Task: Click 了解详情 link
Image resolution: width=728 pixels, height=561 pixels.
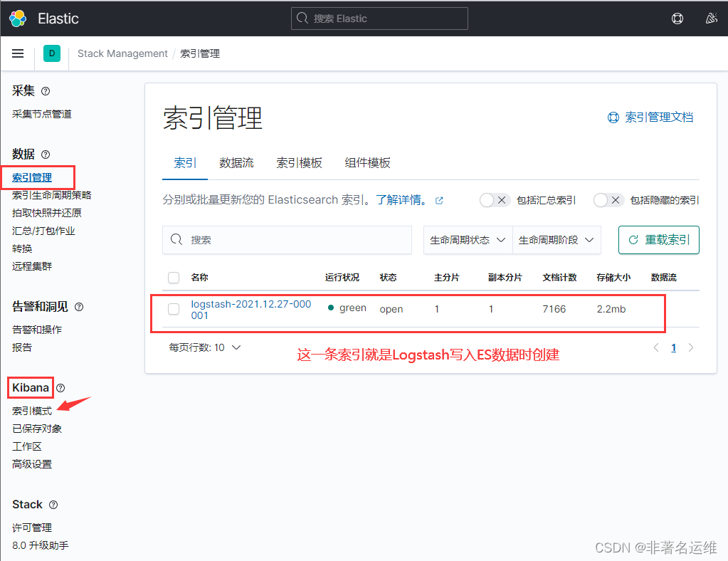Action: point(400,200)
